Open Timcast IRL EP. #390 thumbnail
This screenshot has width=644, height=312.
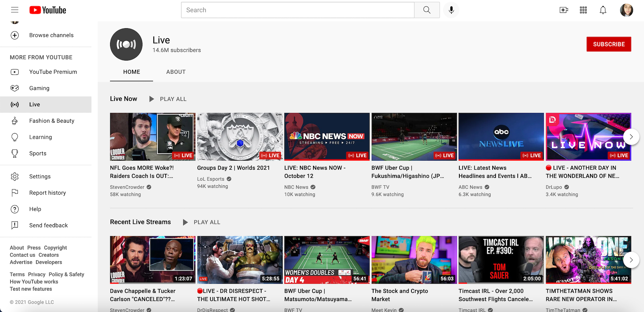point(501,260)
